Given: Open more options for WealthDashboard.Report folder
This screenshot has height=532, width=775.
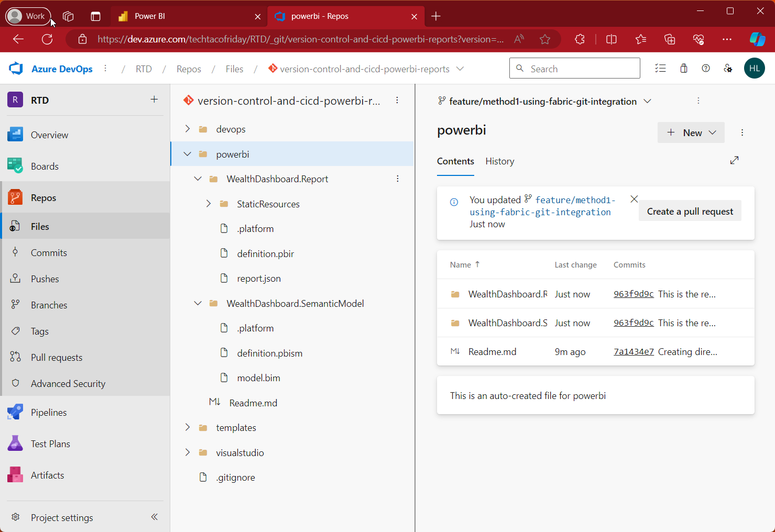Looking at the screenshot, I should pyautogui.click(x=398, y=179).
